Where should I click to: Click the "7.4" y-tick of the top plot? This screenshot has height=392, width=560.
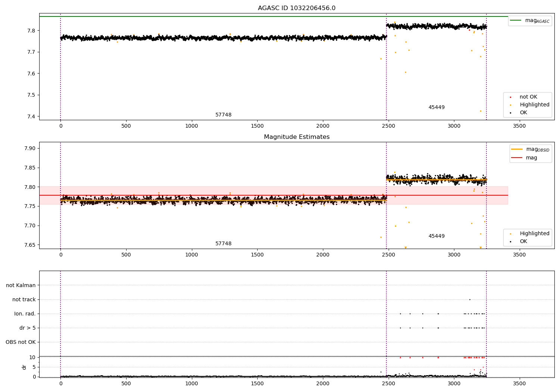point(32,116)
